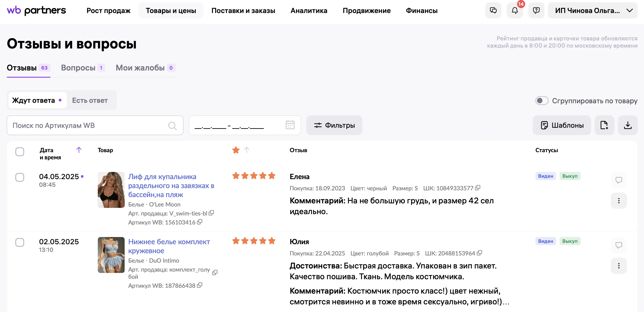Image resolution: width=644 pixels, height=312 pixels.
Task: Open the Аналитика menu item
Action: click(x=309, y=11)
